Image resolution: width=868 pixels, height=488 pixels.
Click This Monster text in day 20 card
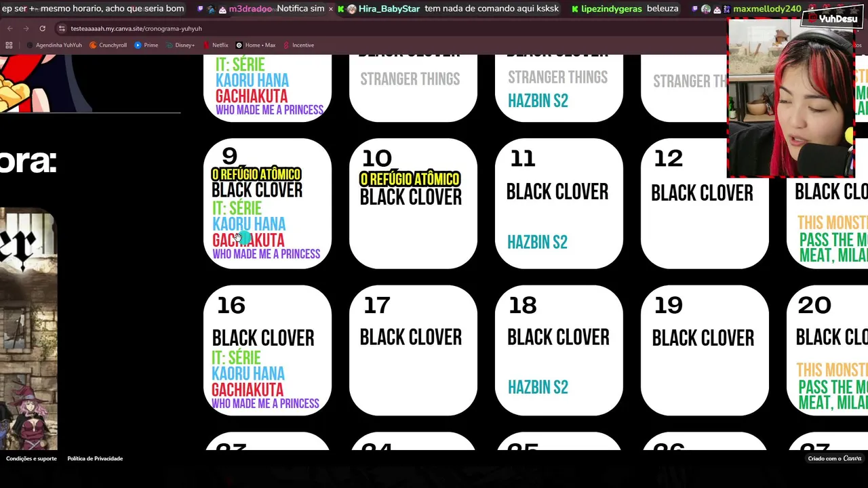[x=832, y=370]
